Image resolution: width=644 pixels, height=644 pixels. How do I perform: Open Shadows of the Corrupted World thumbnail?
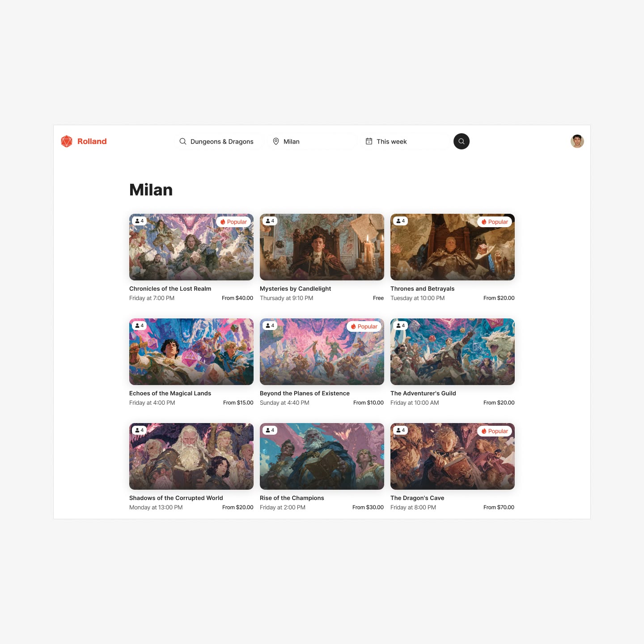pyautogui.click(x=191, y=456)
